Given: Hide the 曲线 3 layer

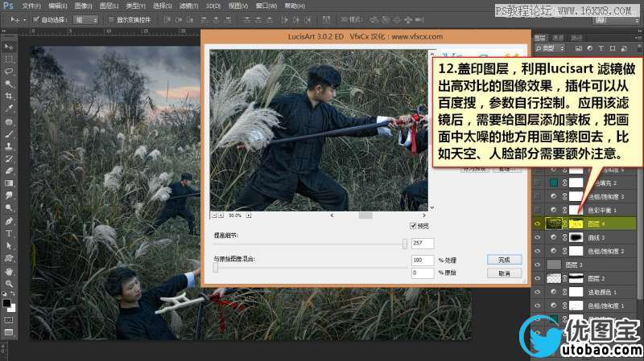Looking at the screenshot, I should [x=537, y=237].
